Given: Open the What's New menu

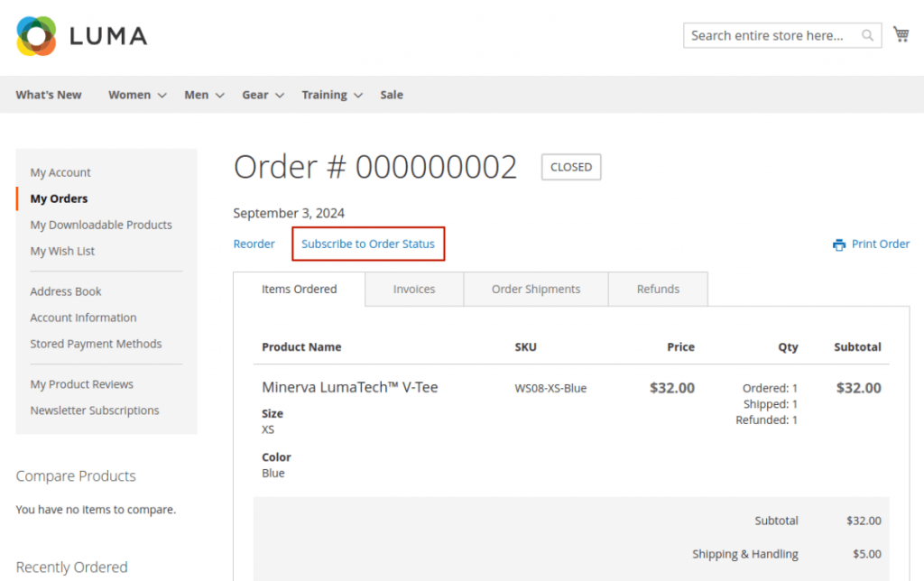Looking at the screenshot, I should (x=48, y=94).
